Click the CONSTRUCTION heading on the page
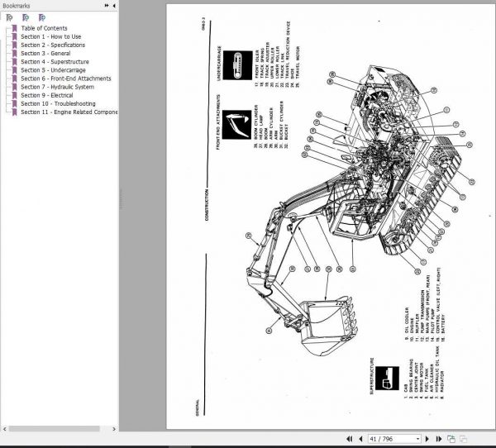This screenshot has height=448, width=496. [207, 205]
